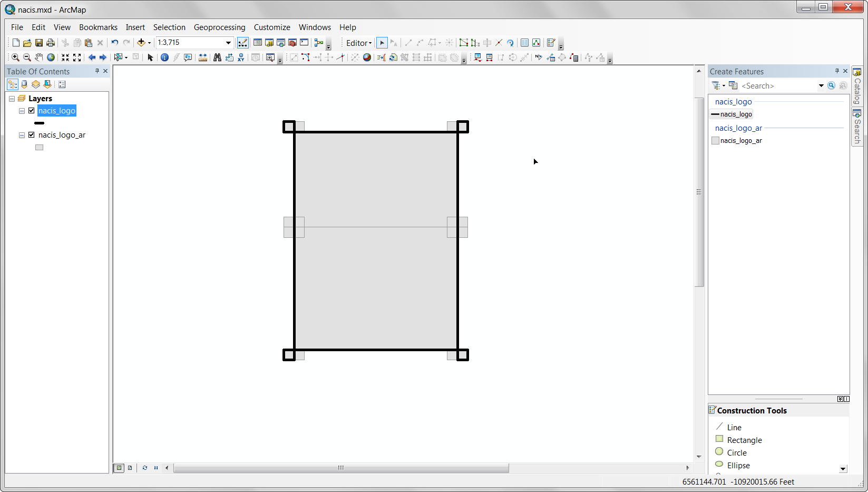
Task: Select the Edit Vertices tool
Action: (x=464, y=43)
